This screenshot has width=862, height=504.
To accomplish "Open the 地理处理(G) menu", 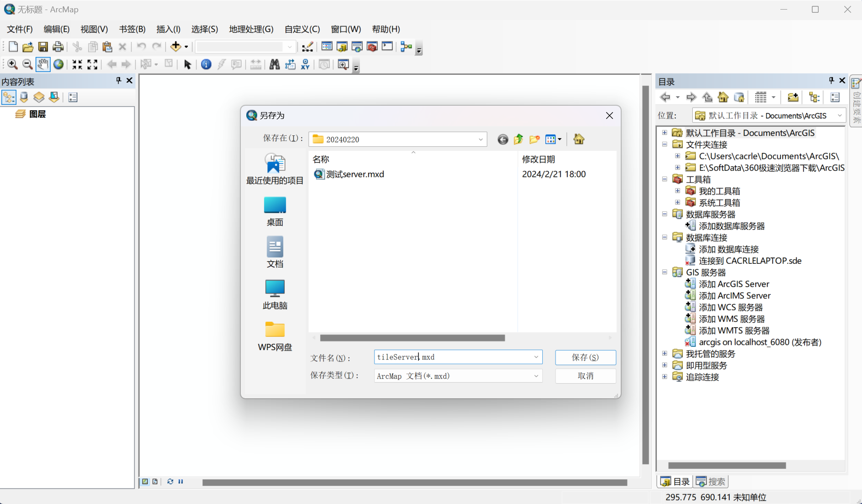I will pos(251,29).
